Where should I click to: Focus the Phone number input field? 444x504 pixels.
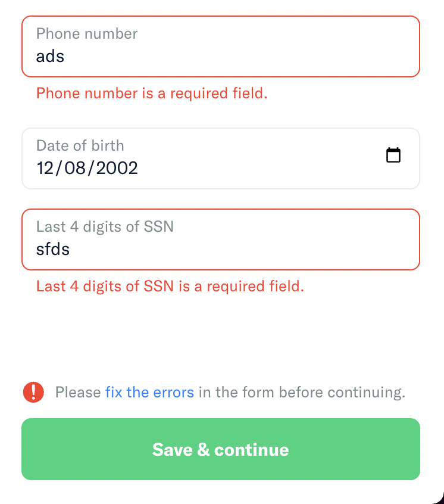(x=220, y=46)
